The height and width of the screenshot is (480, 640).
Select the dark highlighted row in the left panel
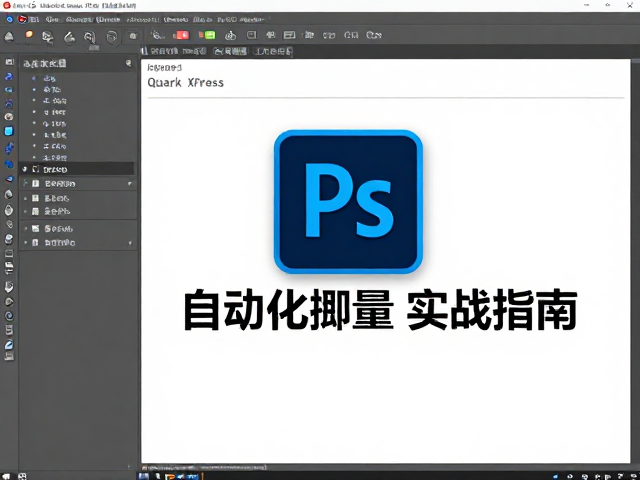[x=77, y=169]
